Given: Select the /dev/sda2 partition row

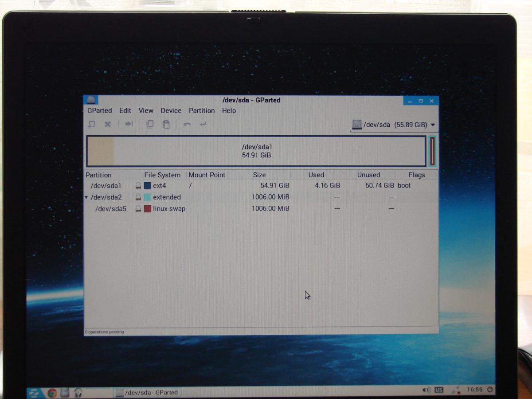Looking at the screenshot, I should (x=261, y=197).
